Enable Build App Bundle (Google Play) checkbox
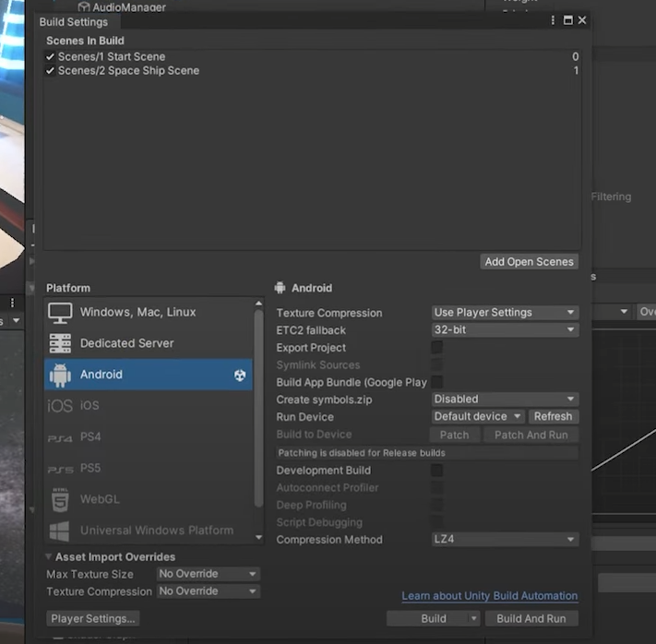The height and width of the screenshot is (644, 656). [436, 382]
